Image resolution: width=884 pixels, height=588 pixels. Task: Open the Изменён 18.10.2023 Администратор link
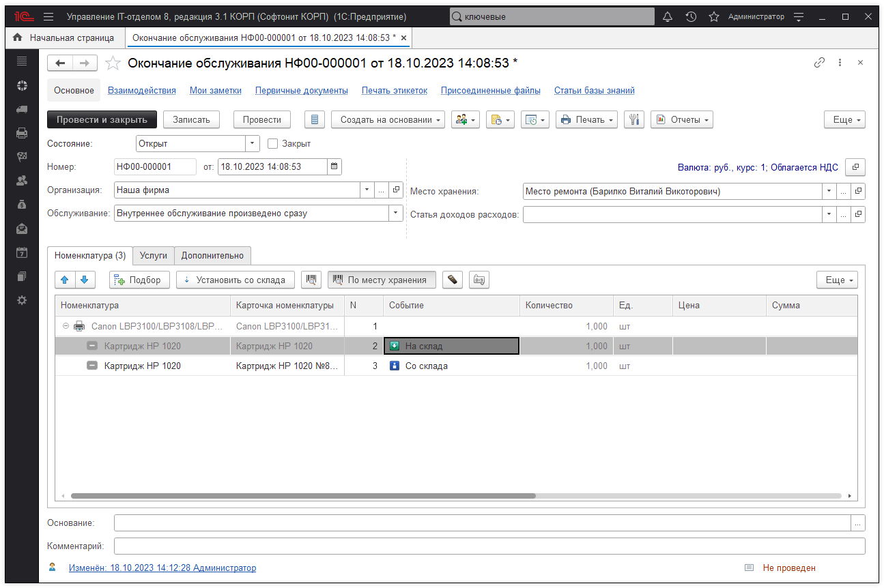point(162,568)
